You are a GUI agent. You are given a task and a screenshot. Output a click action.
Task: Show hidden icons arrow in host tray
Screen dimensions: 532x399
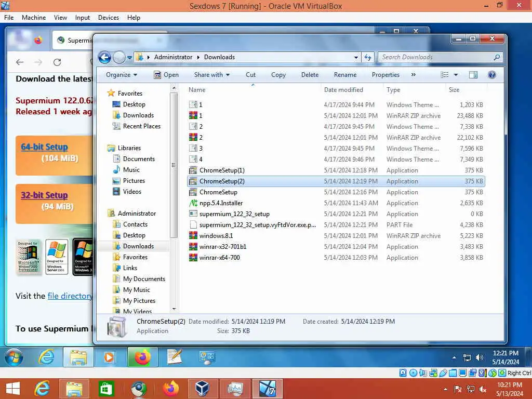point(445,389)
